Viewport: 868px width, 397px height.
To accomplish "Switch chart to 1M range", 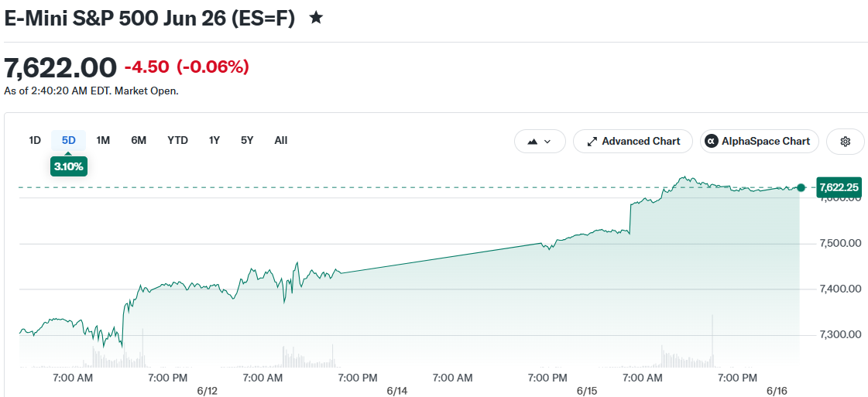I will 103,140.
